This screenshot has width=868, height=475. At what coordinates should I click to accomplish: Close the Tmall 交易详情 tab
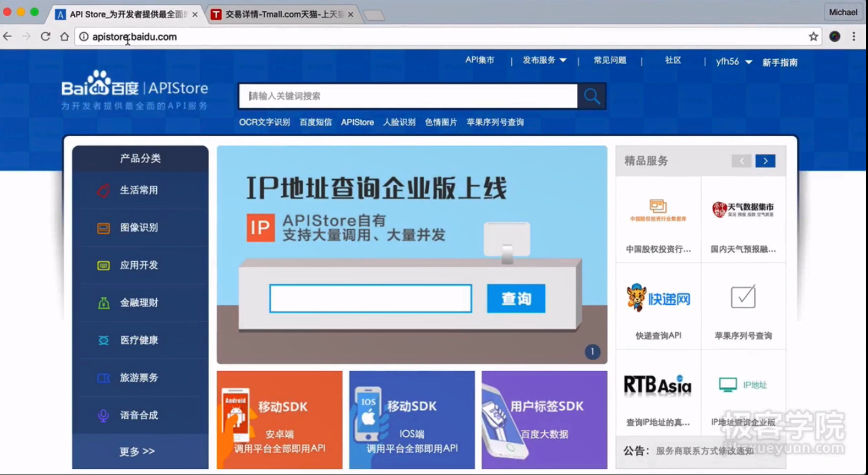(350, 14)
